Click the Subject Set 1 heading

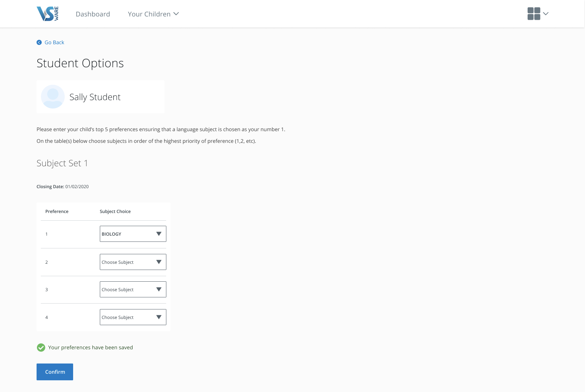(x=62, y=163)
